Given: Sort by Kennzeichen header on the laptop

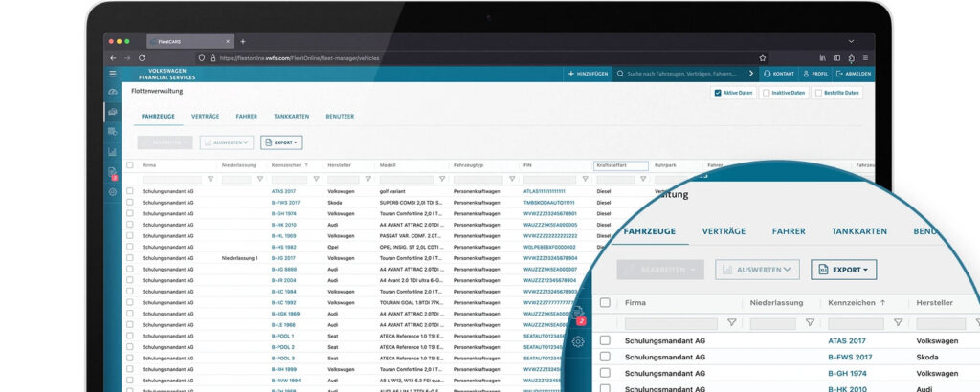Looking at the screenshot, I should tap(291, 165).
